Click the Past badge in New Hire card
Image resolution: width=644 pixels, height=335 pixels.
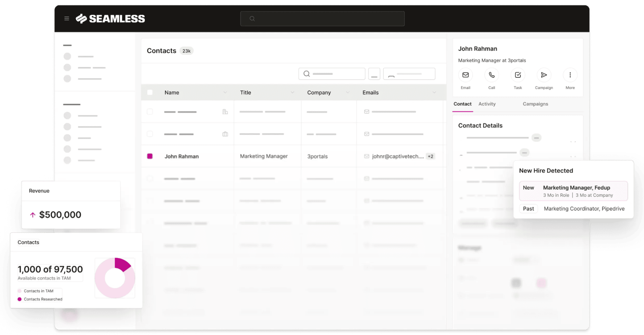click(x=528, y=209)
